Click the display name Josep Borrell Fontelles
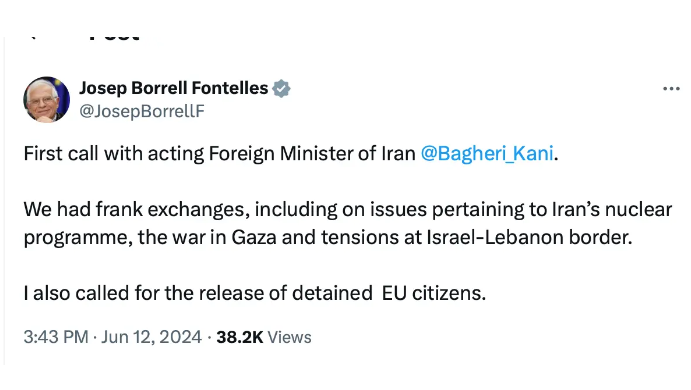 [x=174, y=88]
